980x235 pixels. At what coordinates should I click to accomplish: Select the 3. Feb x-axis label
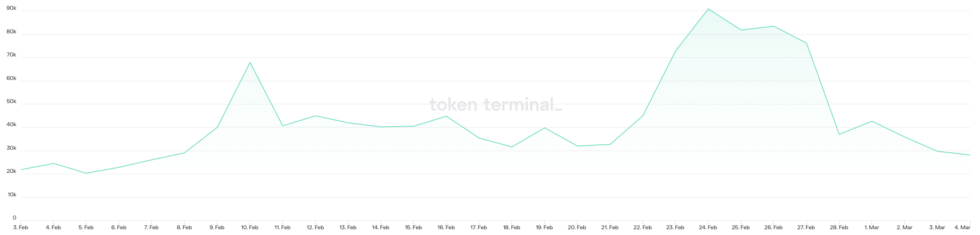pos(21,227)
